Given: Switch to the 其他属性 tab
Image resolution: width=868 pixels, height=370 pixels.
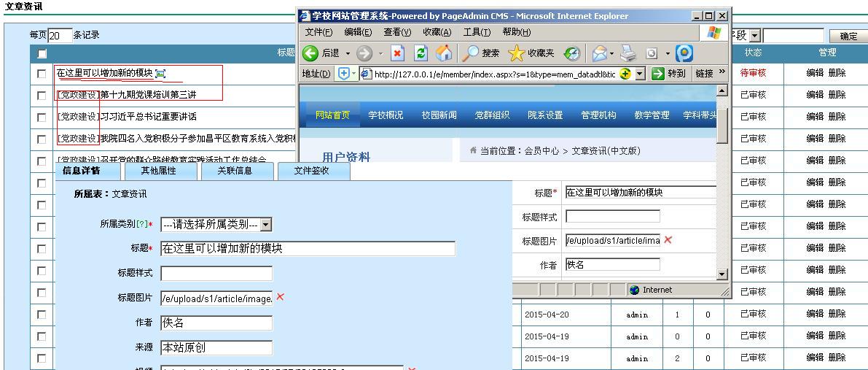Looking at the screenshot, I should [159, 171].
